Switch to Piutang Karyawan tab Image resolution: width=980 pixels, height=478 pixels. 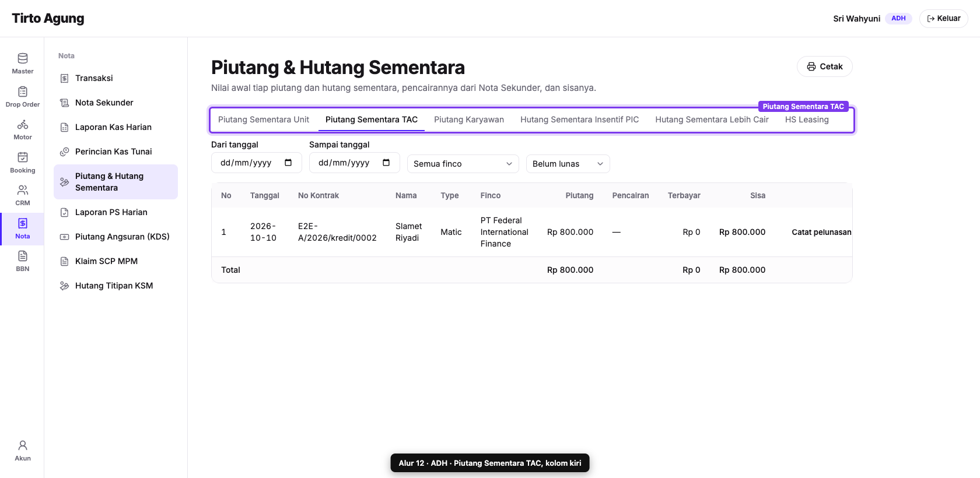469,119
